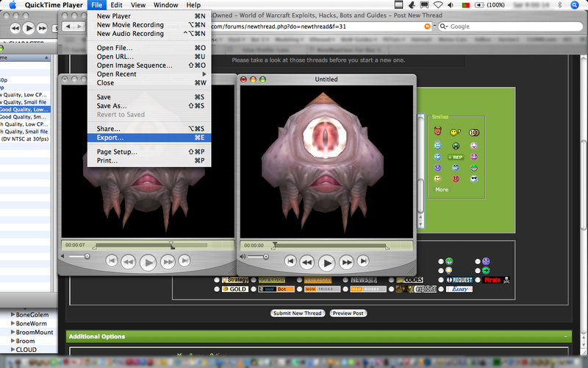Expand the BoneGolem tree item
This screenshot has width=588, height=368.
point(12,315)
